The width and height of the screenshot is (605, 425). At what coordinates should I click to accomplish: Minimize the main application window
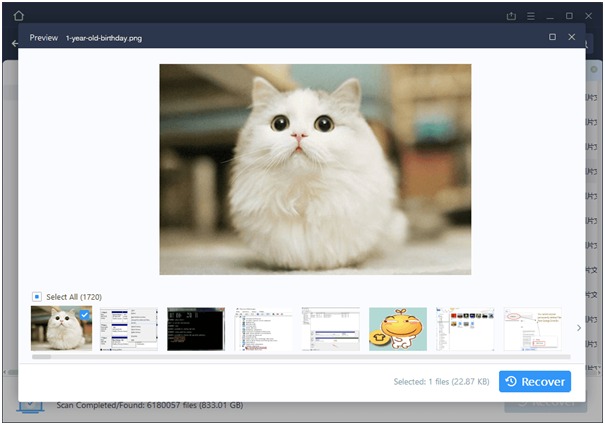click(550, 16)
